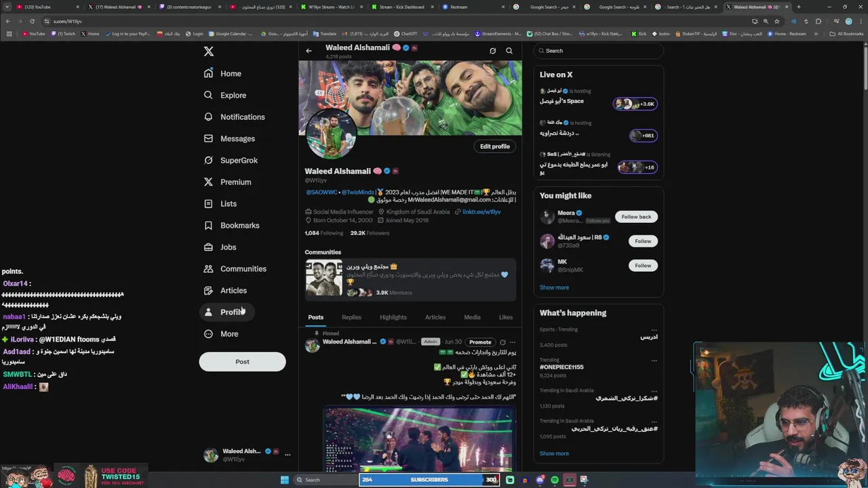The height and width of the screenshot is (488, 868).
Task: Open the 29.2K Followers list
Action: 370,232
